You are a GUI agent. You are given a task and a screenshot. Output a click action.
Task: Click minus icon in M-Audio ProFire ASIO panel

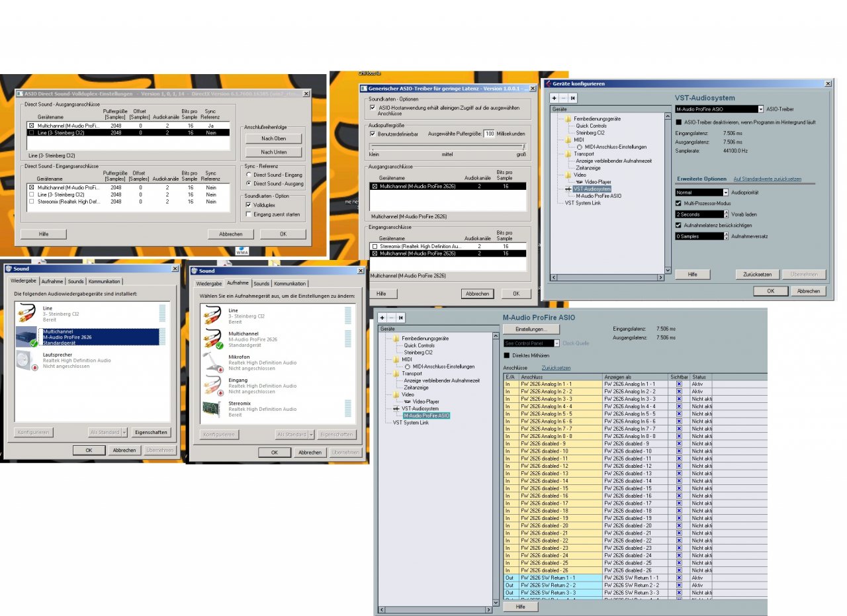tap(391, 318)
